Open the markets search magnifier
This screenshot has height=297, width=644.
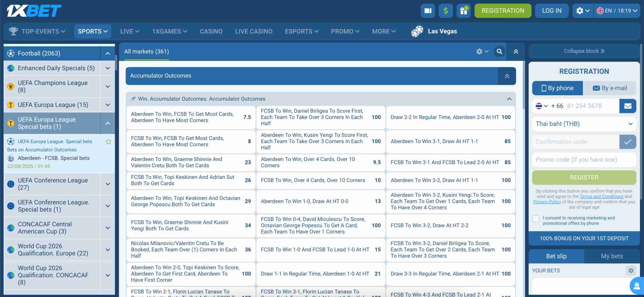(x=500, y=51)
